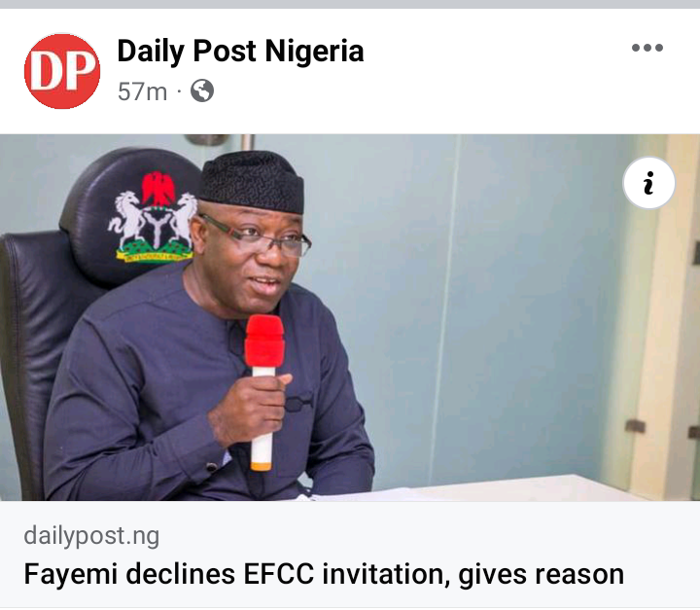
Task: Click the globe public audience icon
Action: 202,90
